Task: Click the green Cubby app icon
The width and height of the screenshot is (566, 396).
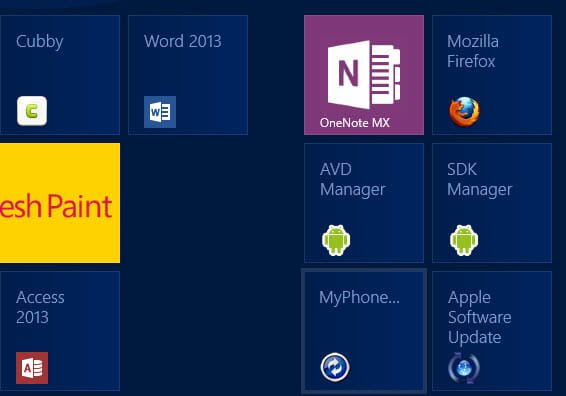Action: click(x=32, y=111)
